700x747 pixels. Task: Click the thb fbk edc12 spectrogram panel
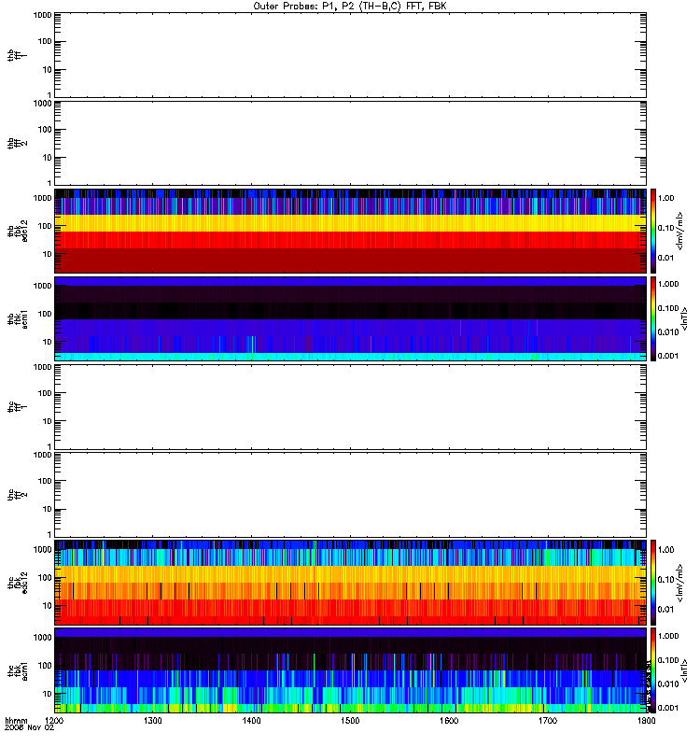[351, 231]
